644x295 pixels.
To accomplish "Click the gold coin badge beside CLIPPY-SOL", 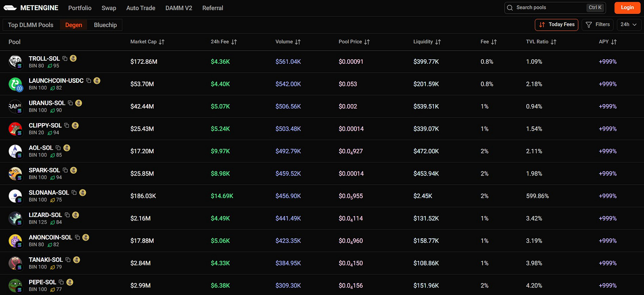I will click(x=75, y=125).
